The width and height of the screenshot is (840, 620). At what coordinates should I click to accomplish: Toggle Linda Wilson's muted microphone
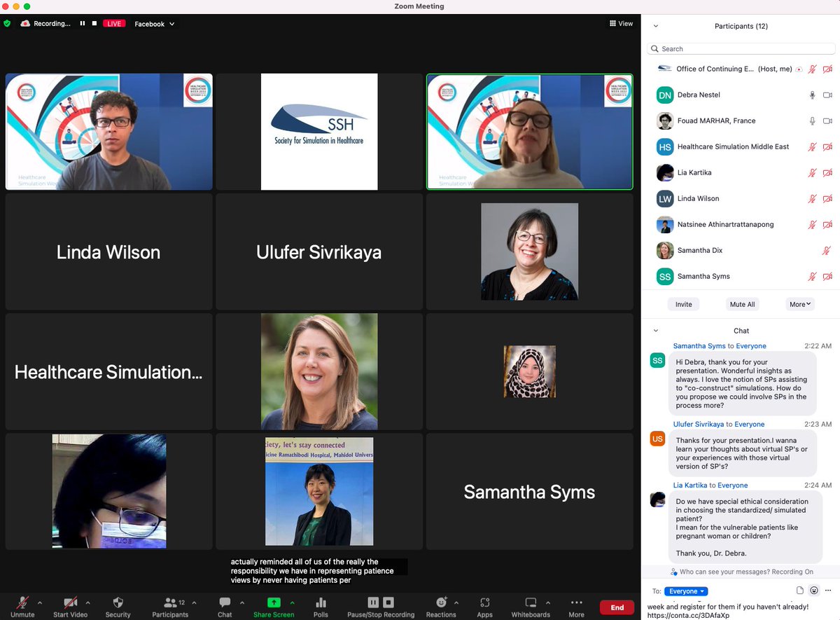813,198
